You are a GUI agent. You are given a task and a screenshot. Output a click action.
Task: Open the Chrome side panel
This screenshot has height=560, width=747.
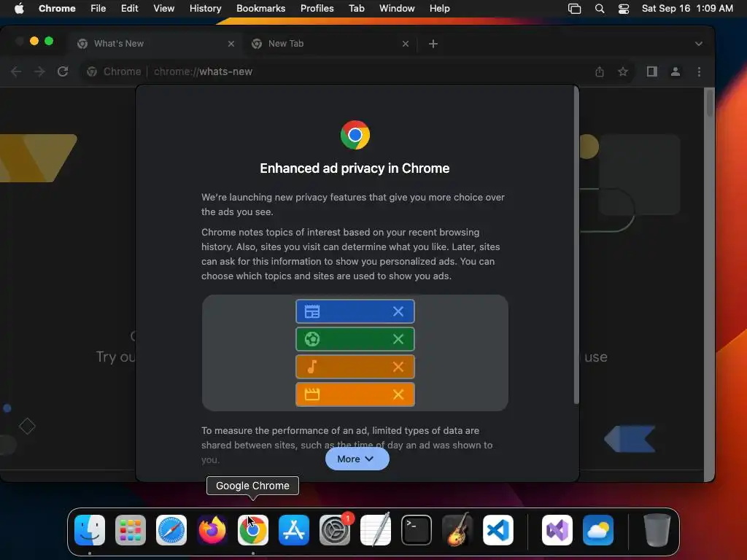pos(651,71)
